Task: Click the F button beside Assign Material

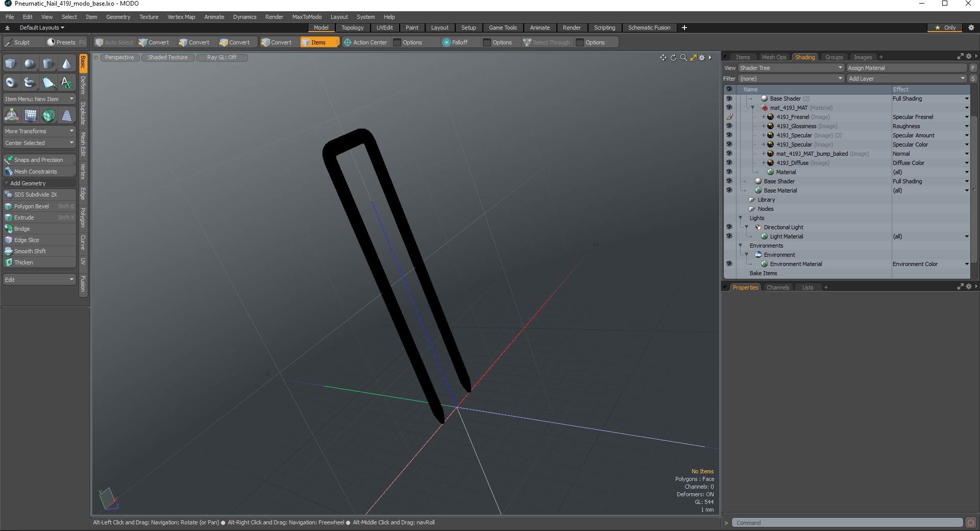Action: tap(973, 68)
